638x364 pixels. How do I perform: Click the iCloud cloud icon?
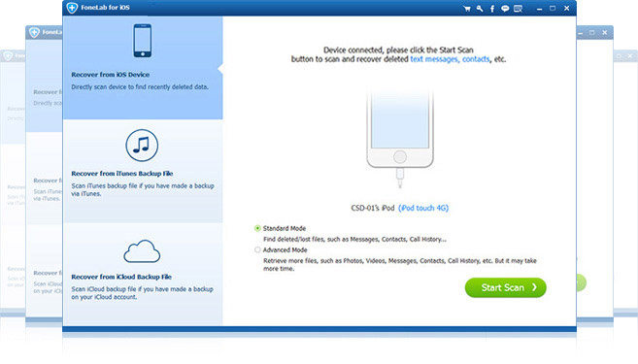point(142,251)
